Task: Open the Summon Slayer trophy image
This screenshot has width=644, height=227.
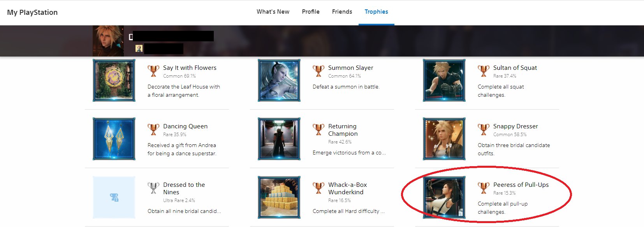Action: [279, 80]
